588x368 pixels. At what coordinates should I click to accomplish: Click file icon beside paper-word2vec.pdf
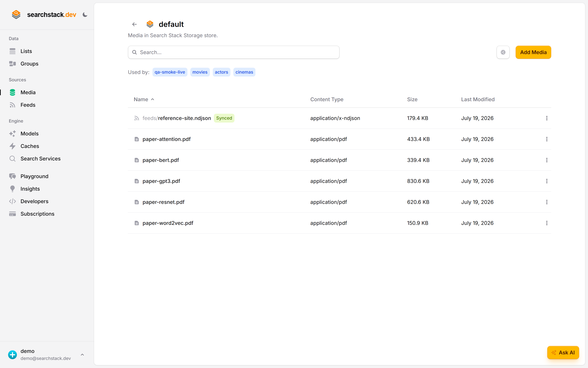(137, 223)
